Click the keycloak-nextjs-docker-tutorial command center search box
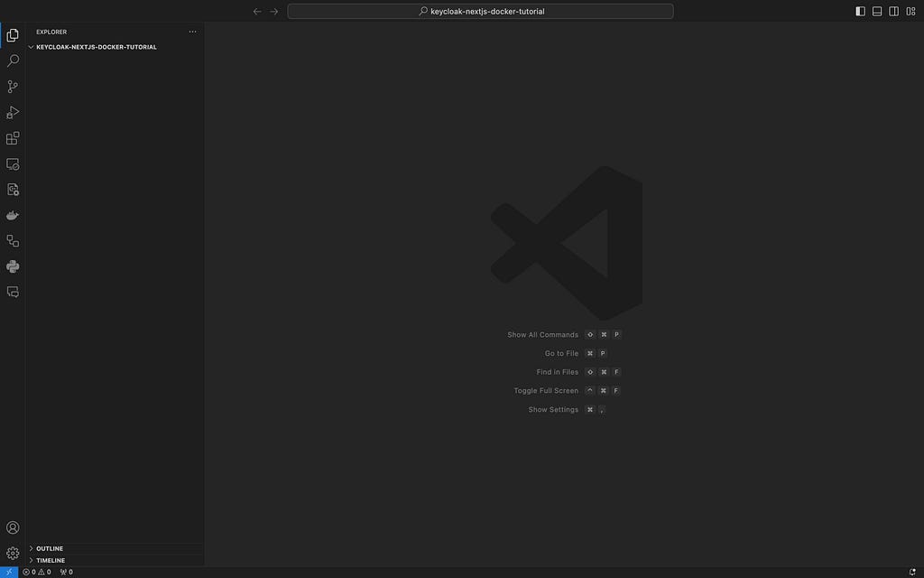The height and width of the screenshot is (578, 924). pyautogui.click(x=480, y=11)
